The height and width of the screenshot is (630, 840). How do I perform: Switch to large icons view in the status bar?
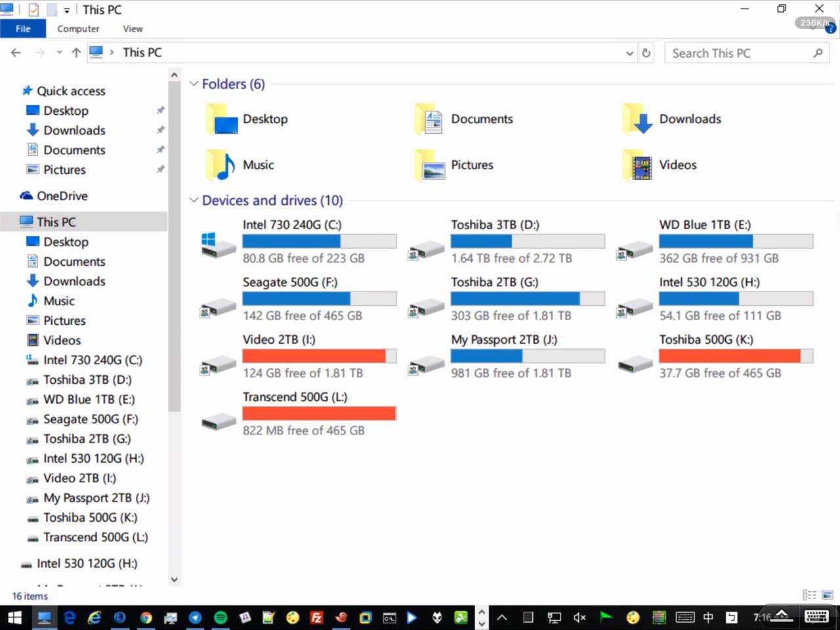(x=827, y=595)
